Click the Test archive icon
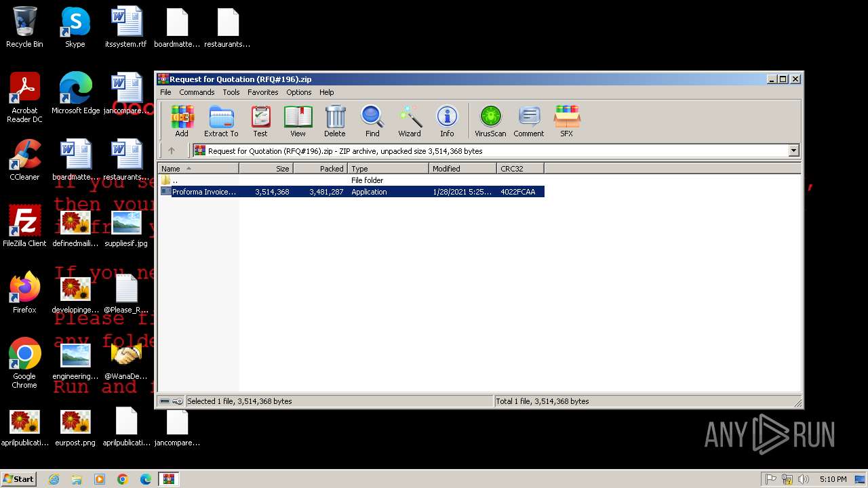The image size is (868, 488). pos(260,121)
